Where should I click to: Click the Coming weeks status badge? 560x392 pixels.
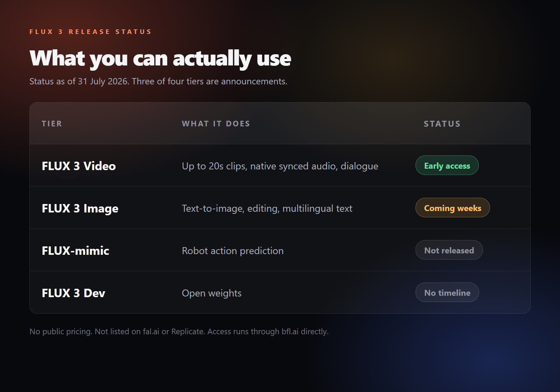click(453, 208)
